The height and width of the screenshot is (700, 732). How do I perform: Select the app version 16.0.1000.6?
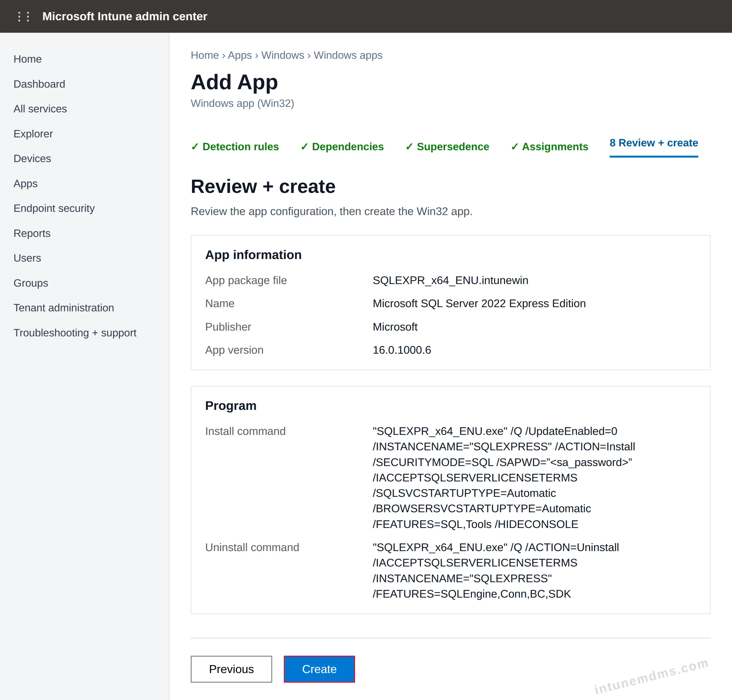[402, 350]
